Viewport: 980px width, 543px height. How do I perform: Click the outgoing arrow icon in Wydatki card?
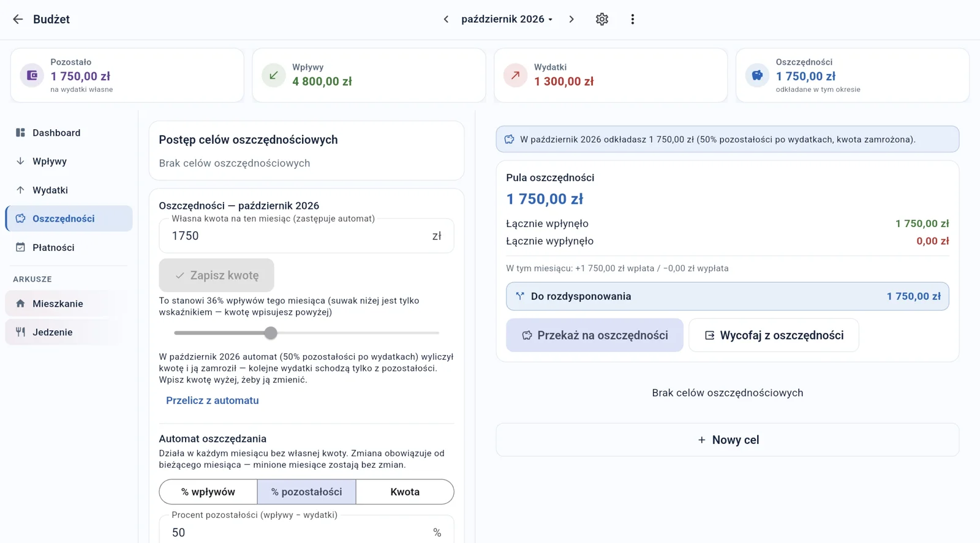(516, 75)
